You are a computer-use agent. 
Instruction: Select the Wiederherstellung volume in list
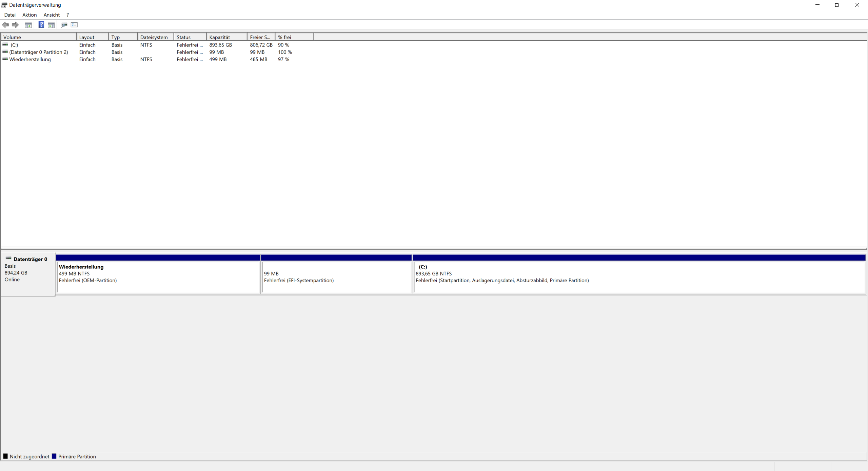click(x=30, y=59)
